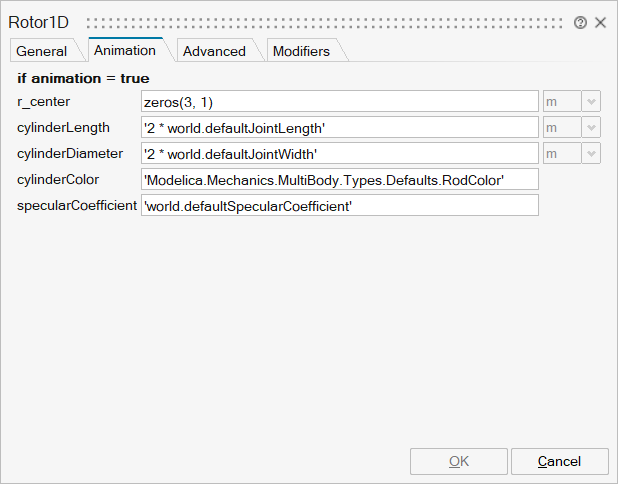Click the r_center value field
This screenshot has height=484, width=618.
coord(340,101)
